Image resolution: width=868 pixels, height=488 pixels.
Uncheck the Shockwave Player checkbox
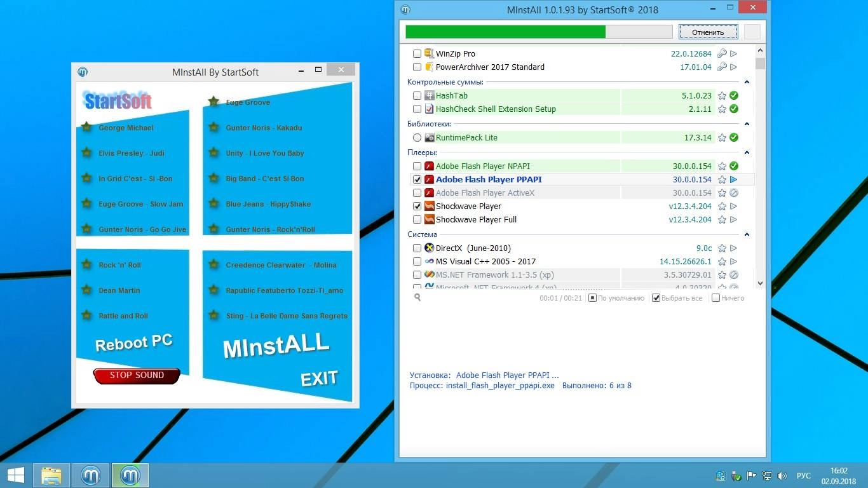[x=417, y=207]
